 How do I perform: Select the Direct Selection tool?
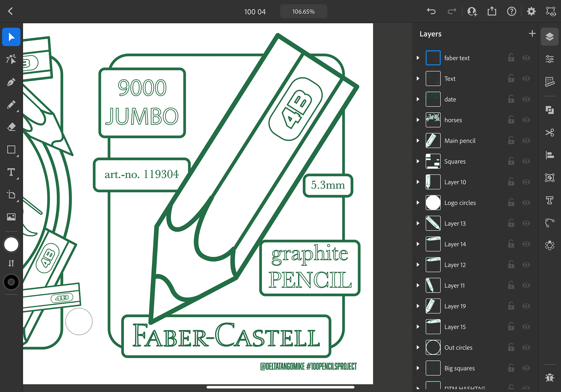pyautogui.click(x=11, y=59)
